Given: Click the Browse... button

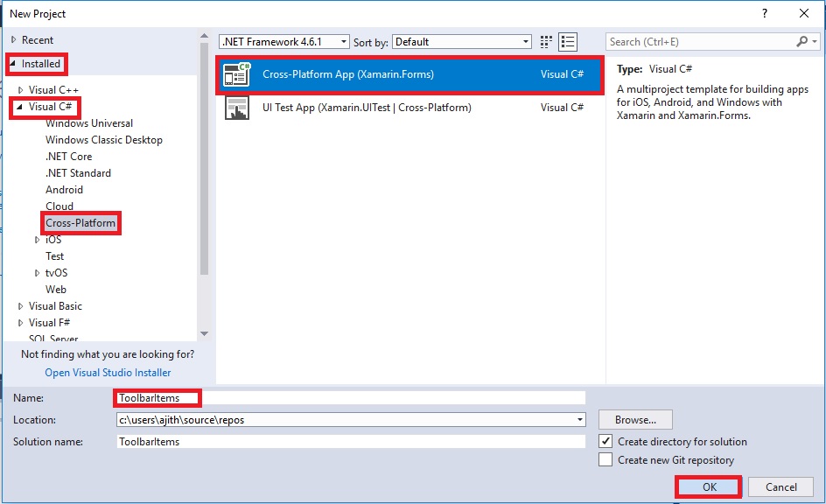Looking at the screenshot, I should coord(635,420).
